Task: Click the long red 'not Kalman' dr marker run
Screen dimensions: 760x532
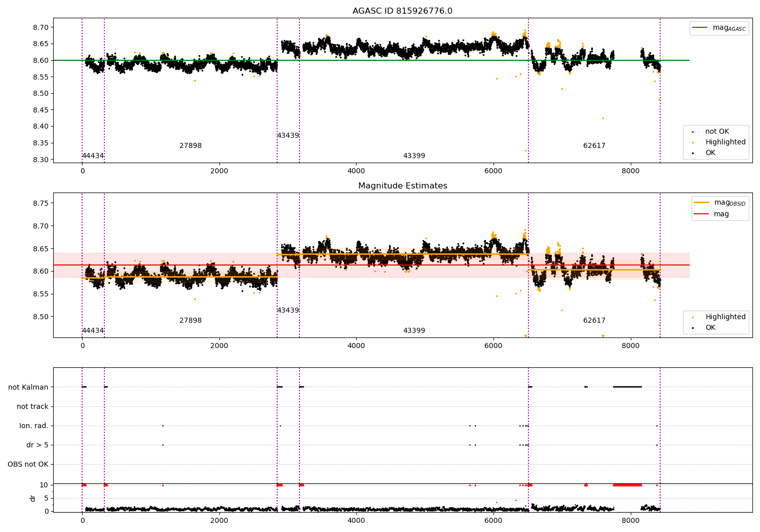Action: [627, 485]
